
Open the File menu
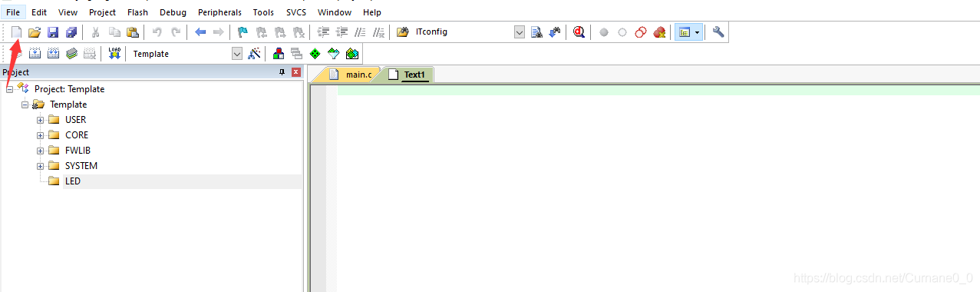[13, 12]
